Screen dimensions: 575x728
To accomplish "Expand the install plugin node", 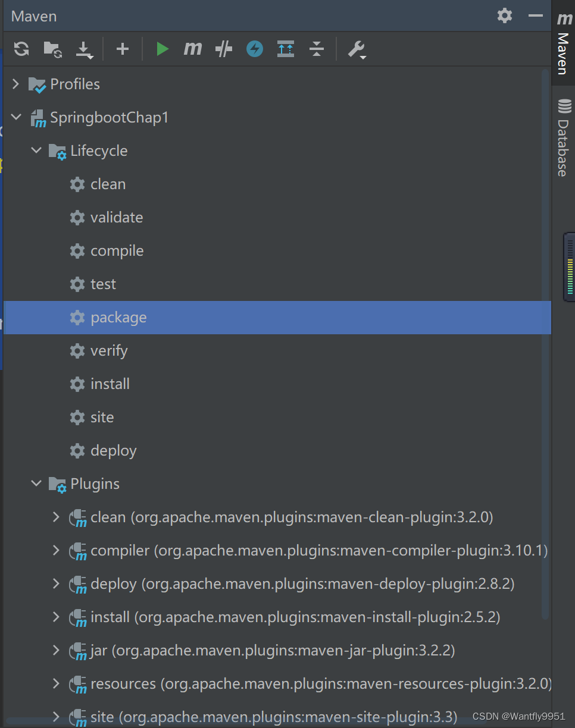I will pyautogui.click(x=56, y=617).
